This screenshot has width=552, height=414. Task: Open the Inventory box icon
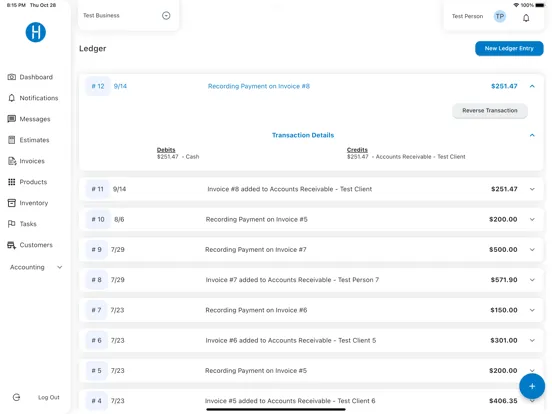[x=12, y=203]
